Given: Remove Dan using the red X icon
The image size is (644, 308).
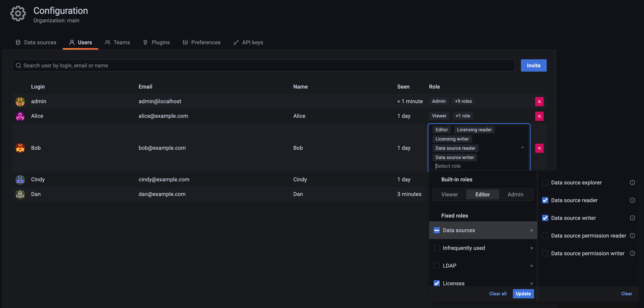Looking at the screenshot, I should point(539,194).
